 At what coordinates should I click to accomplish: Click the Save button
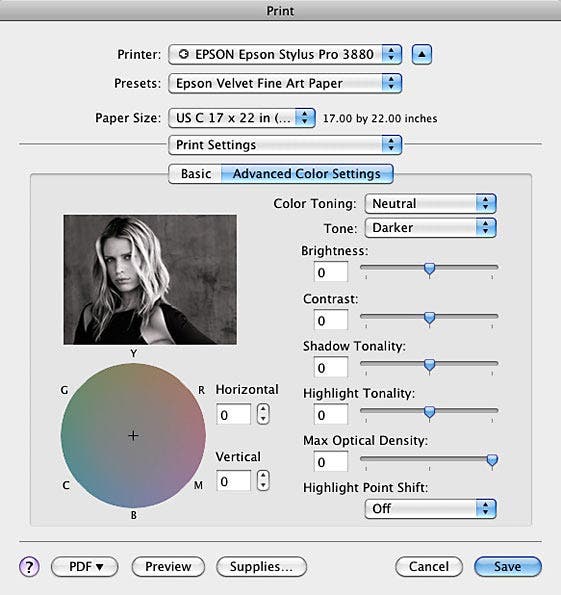tap(508, 567)
